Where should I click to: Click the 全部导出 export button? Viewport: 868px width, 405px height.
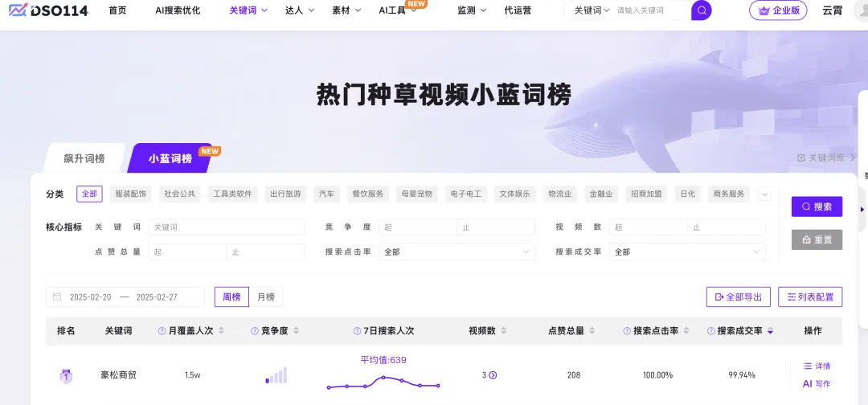[738, 297]
